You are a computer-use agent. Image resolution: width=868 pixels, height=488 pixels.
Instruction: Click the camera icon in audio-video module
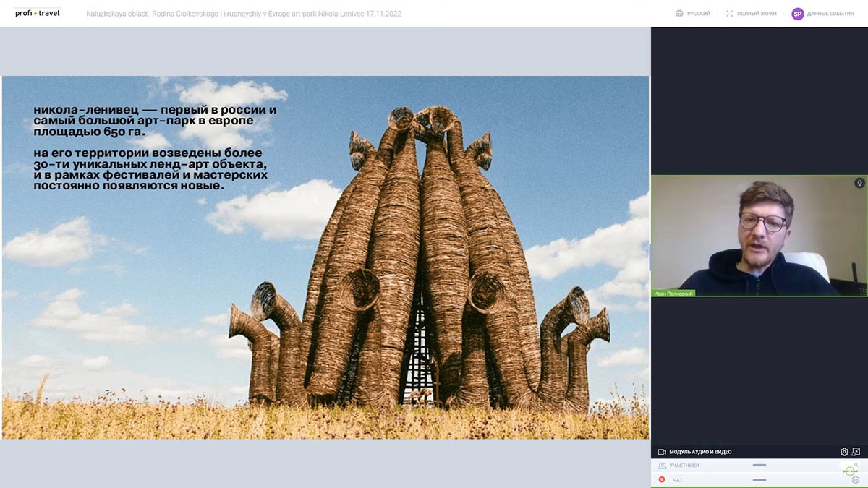pyautogui.click(x=661, y=452)
